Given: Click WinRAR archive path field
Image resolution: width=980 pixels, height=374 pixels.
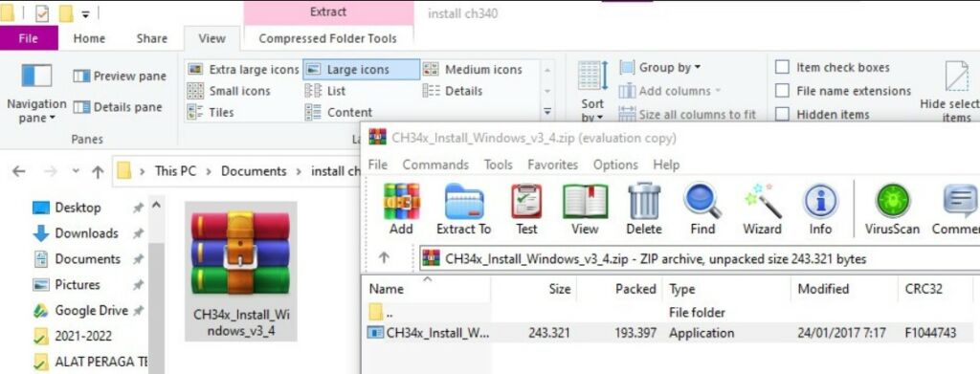Looking at the screenshot, I should (x=699, y=258).
